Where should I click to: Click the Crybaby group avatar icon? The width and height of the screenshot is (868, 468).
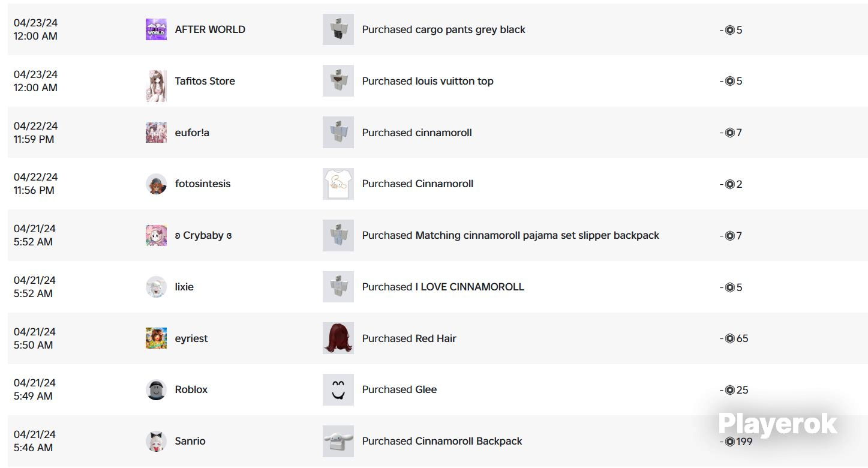coord(156,235)
